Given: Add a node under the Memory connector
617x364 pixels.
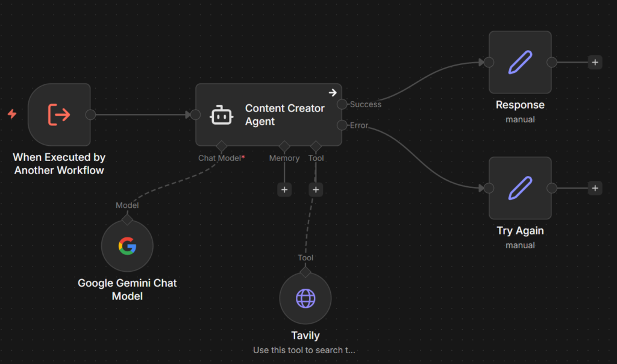Looking at the screenshot, I should coord(284,189).
